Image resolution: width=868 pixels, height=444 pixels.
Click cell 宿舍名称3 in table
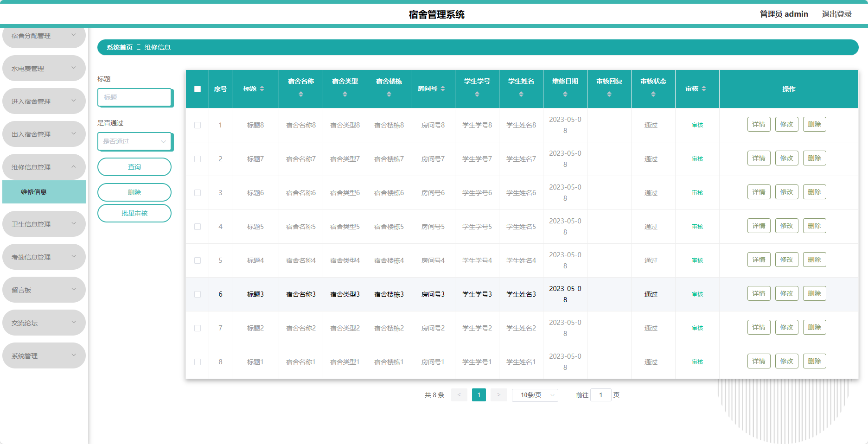(x=301, y=294)
